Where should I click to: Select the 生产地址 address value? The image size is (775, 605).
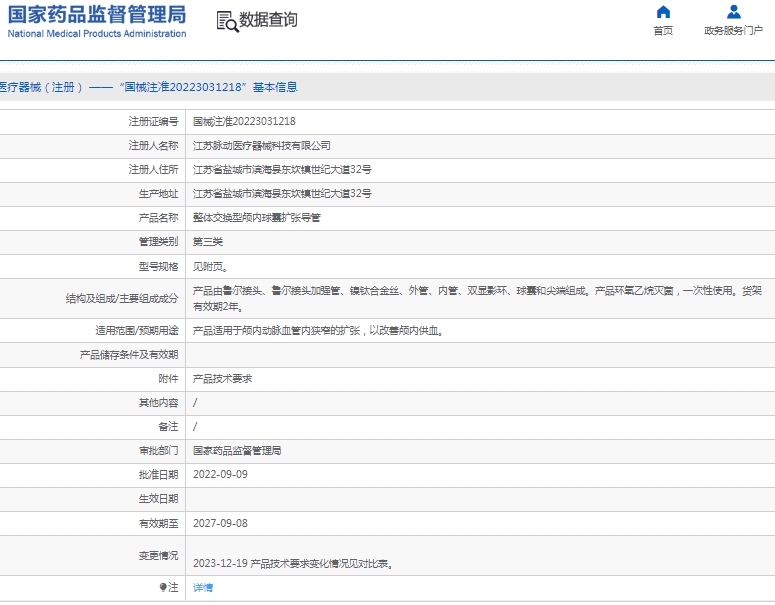pos(282,193)
